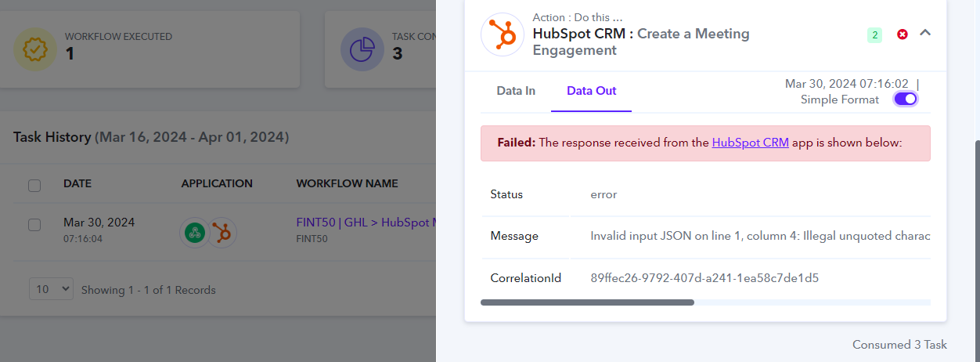Click the horizontal scrollbar under response data
Screen dimensions: 980x362
pos(587,302)
